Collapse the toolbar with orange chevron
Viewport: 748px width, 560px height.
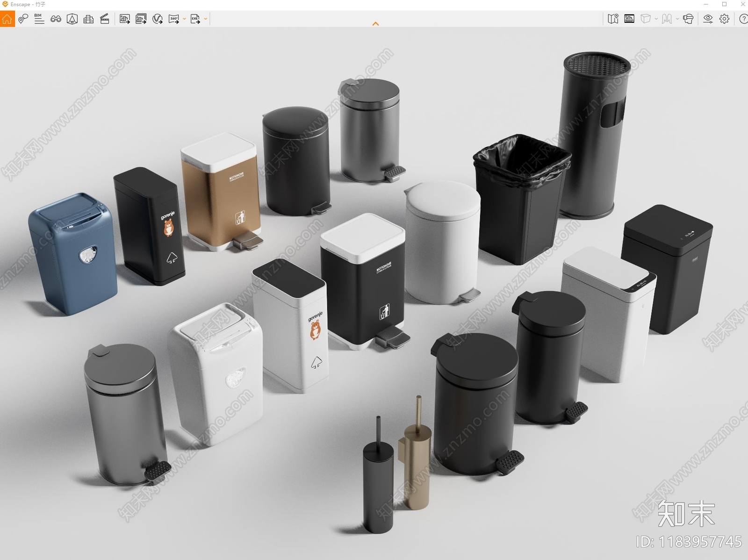[x=375, y=23]
